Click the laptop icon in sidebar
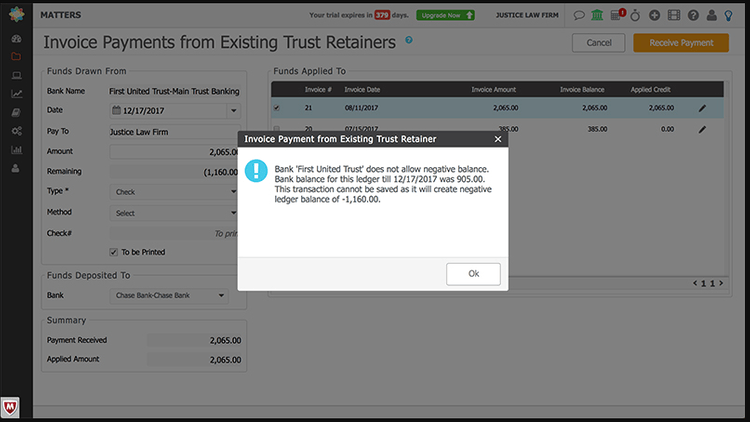This screenshot has width=750, height=422. pyautogui.click(x=16, y=76)
